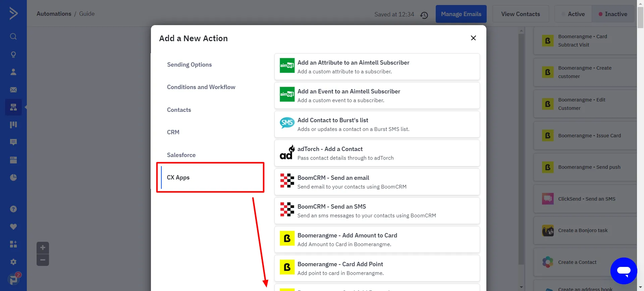
Task: Open the Conversations chat icon in the sidebar
Action: (x=13, y=142)
